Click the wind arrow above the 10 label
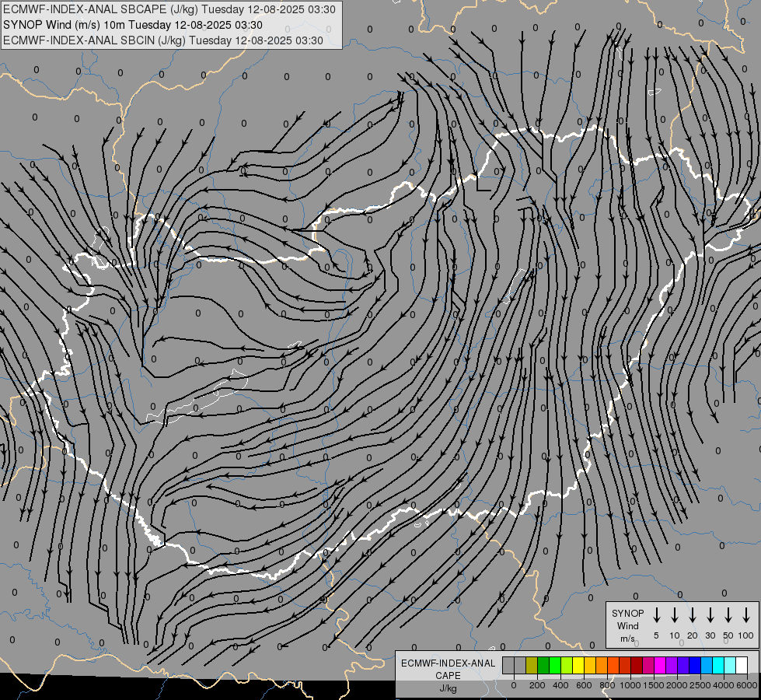761x700 pixels. point(675,615)
